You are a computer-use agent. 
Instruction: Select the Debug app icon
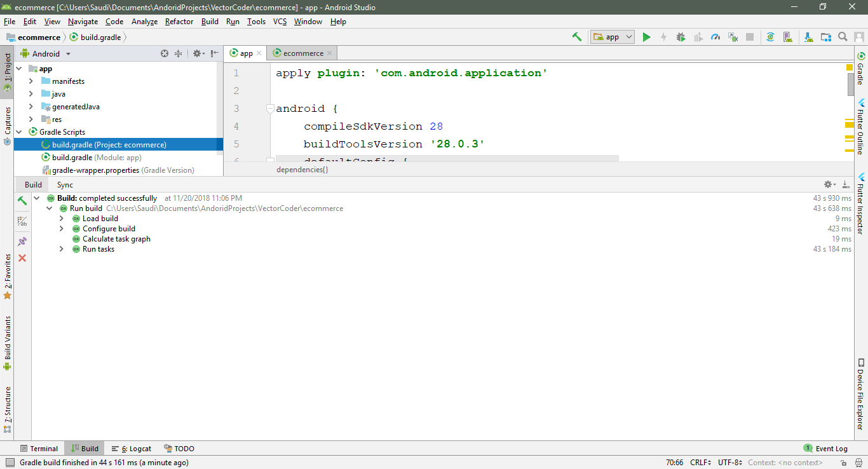click(681, 37)
